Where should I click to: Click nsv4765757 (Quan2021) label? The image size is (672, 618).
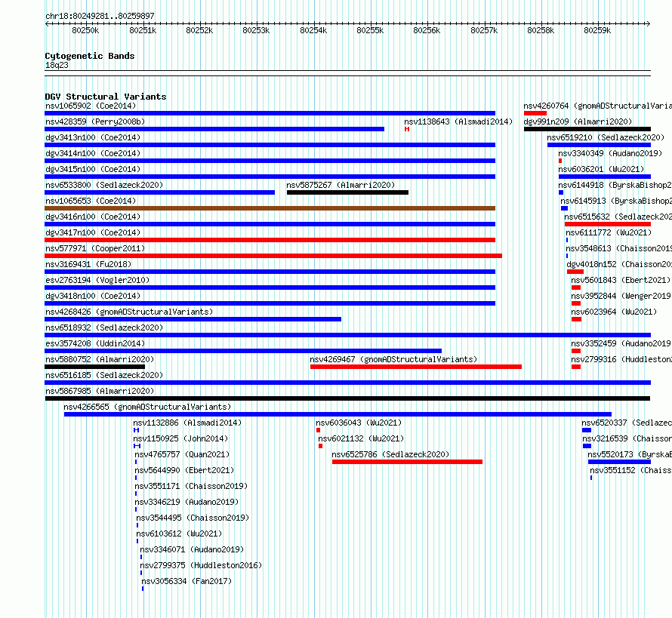coord(182,454)
